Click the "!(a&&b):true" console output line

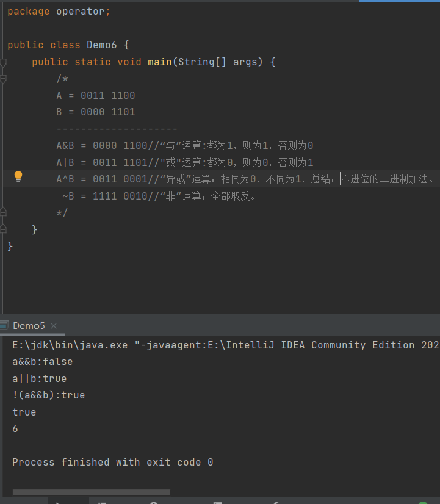click(x=48, y=395)
